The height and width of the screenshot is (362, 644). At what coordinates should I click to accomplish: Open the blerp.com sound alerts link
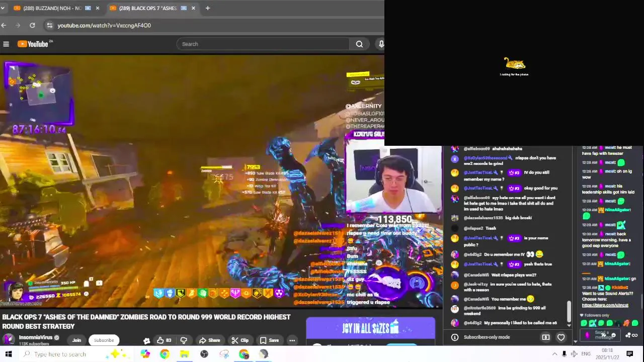605,305
